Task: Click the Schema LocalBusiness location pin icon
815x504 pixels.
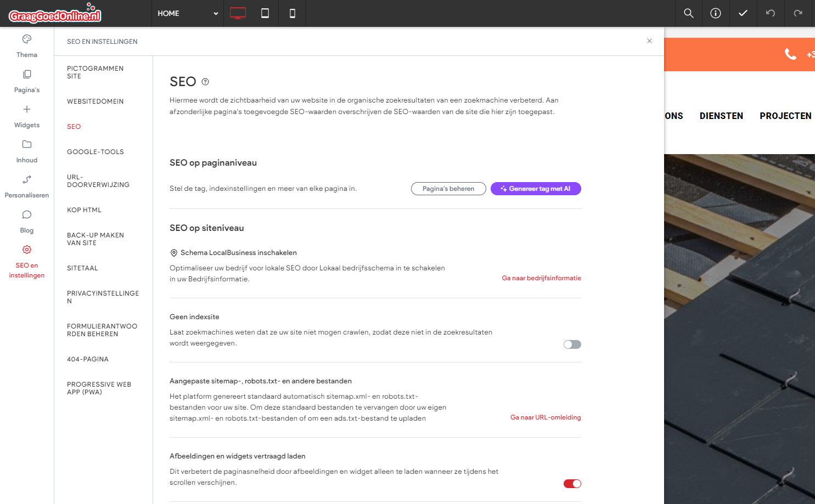Action: coord(174,253)
